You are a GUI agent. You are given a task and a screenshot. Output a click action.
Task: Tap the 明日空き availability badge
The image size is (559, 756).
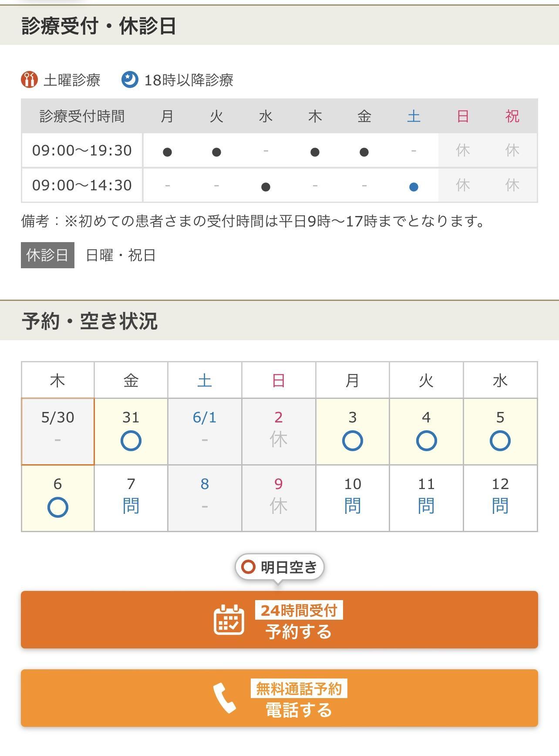point(279,567)
